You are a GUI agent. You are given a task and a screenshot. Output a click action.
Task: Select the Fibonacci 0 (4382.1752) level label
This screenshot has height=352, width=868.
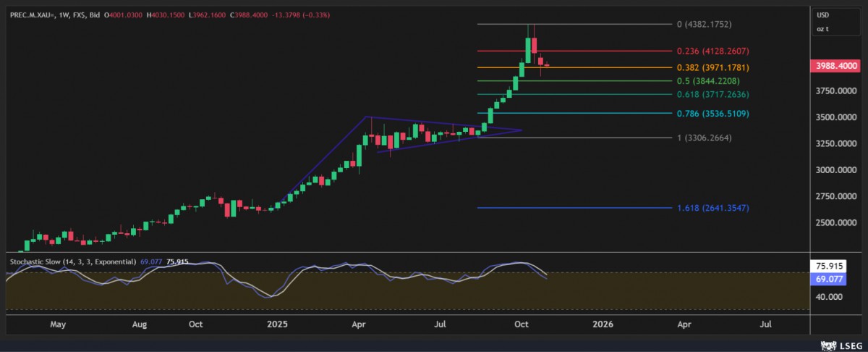(704, 25)
